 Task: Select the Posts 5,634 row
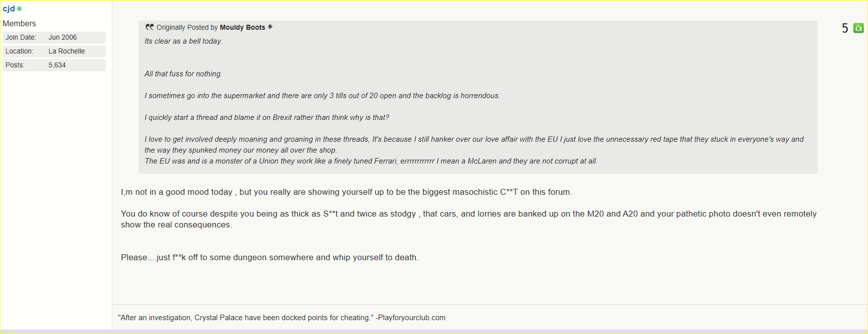tap(54, 65)
